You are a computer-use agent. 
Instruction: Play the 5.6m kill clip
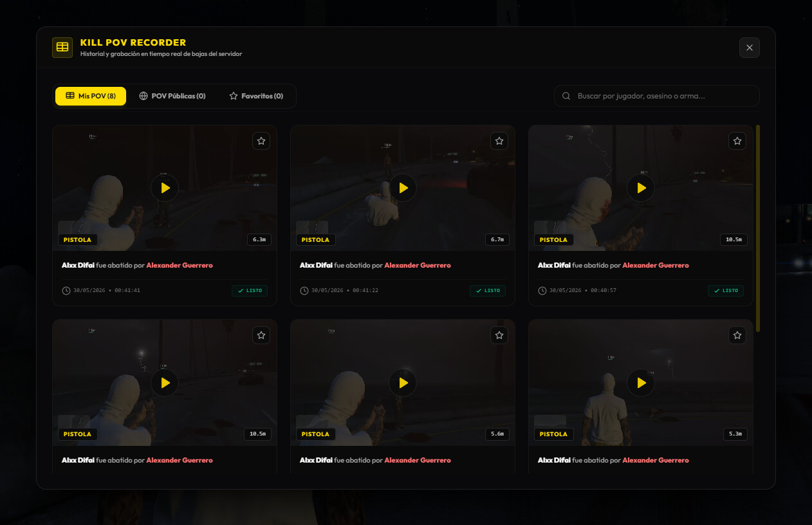click(x=403, y=383)
